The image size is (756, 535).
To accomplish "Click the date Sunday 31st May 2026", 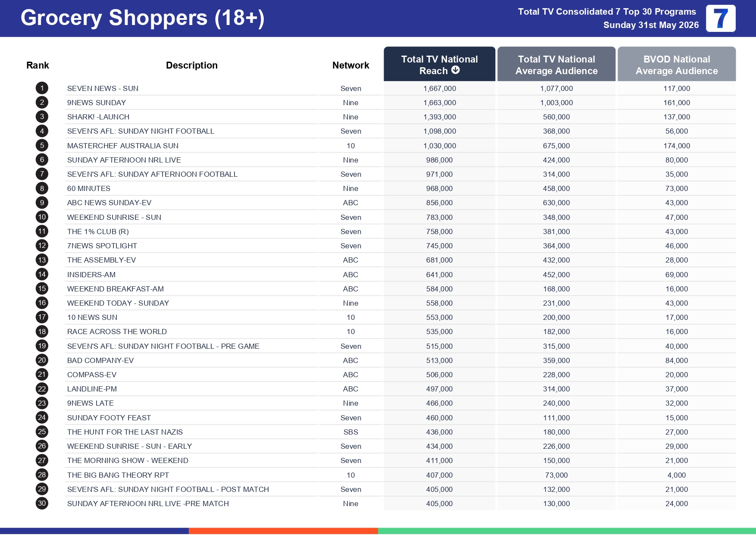I will click(651, 25).
